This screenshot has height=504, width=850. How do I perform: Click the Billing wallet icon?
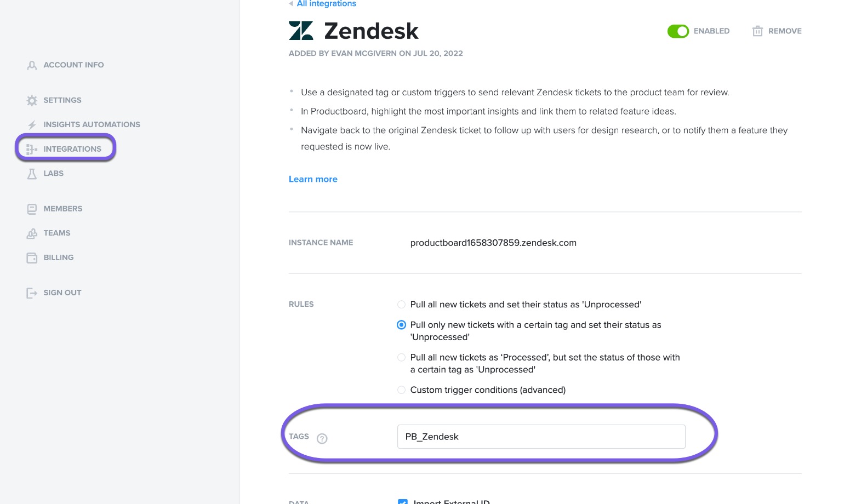coord(32,258)
